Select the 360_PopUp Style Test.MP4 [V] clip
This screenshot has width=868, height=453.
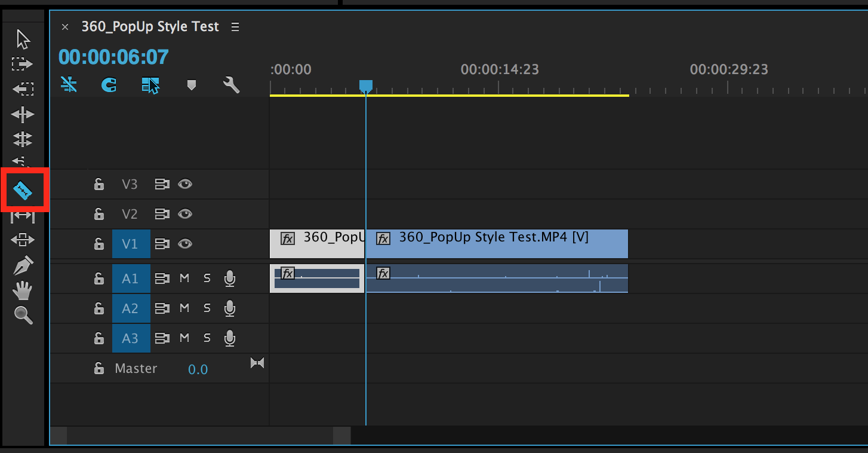497,244
